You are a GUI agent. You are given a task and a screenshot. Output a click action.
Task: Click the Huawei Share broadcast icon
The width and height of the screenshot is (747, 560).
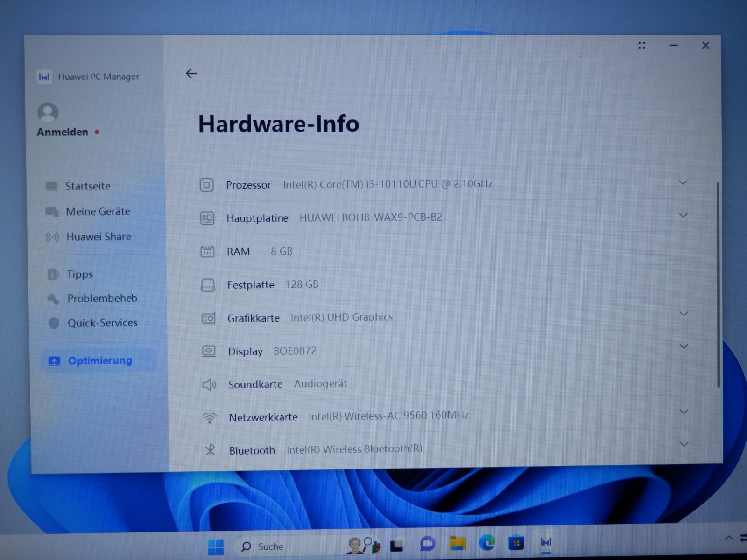[52, 237]
